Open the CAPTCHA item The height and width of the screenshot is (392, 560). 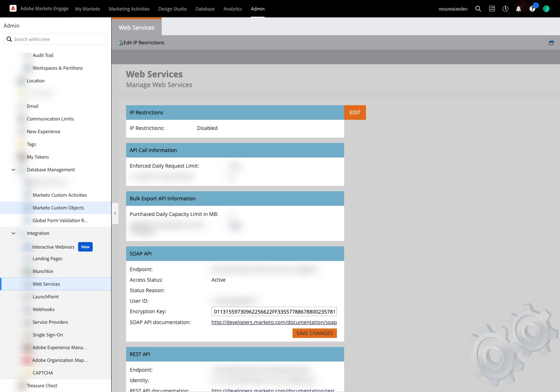pos(43,373)
